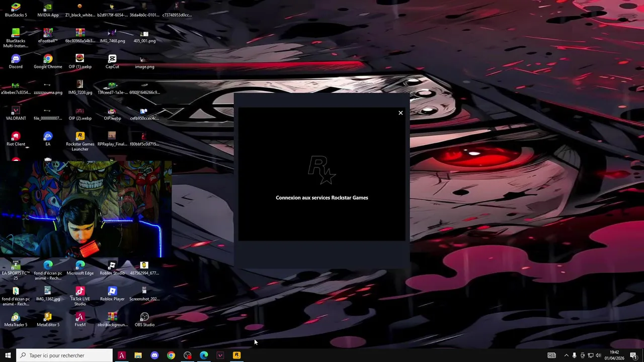Open BlueStacks 5 desktop shortcut
644x362 pixels.
coord(16,10)
